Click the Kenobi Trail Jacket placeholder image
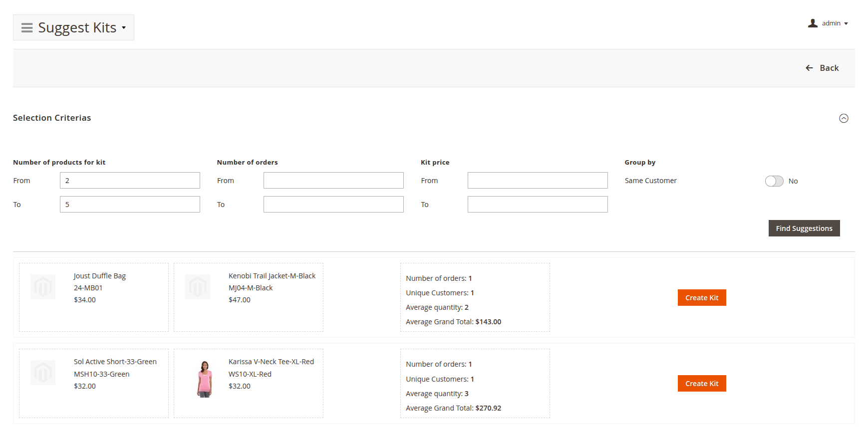The width and height of the screenshot is (868, 437). tap(198, 287)
